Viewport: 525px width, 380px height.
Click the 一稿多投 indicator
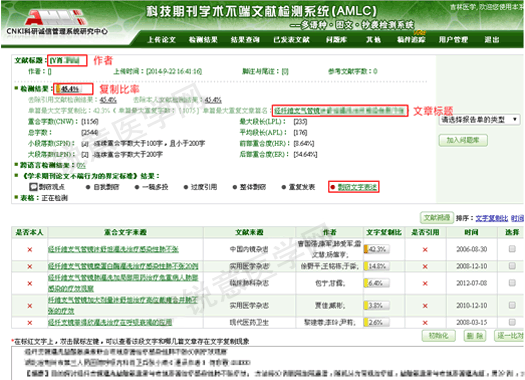point(151,187)
